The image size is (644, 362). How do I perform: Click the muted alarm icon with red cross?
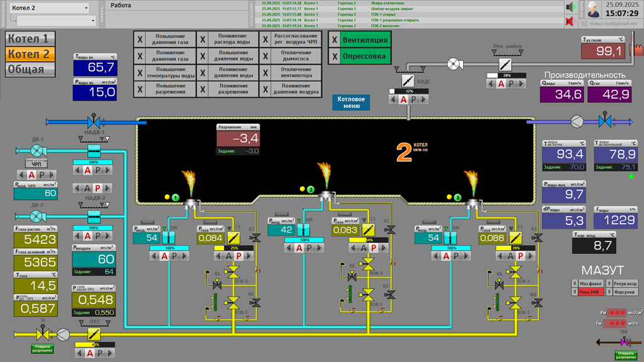[x=570, y=22]
